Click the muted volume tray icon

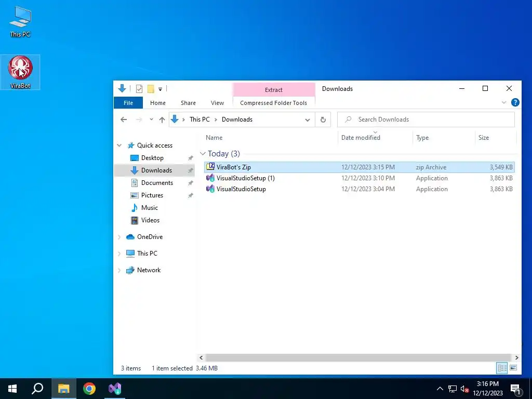[x=465, y=389]
